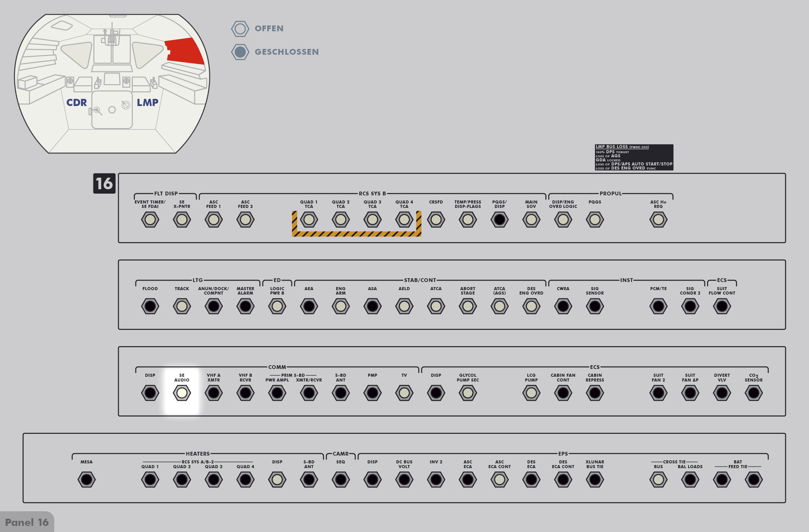
Task: Click the MASTER ALARM breaker
Action: [245, 306]
